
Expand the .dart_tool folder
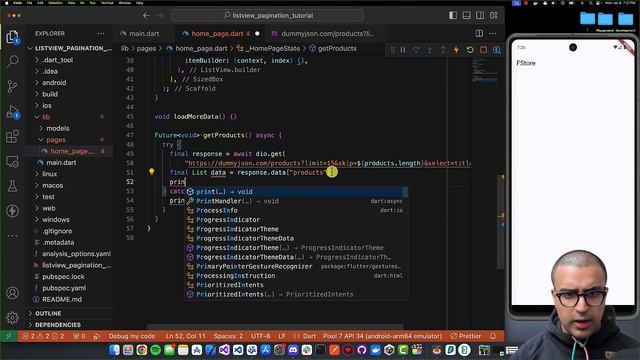pos(37,60)
